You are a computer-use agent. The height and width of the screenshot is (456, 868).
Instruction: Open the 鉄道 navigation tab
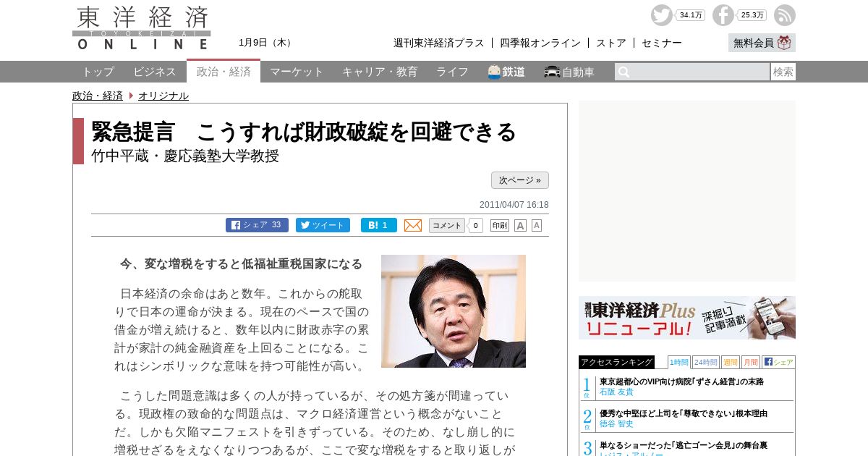coord(506,72)
